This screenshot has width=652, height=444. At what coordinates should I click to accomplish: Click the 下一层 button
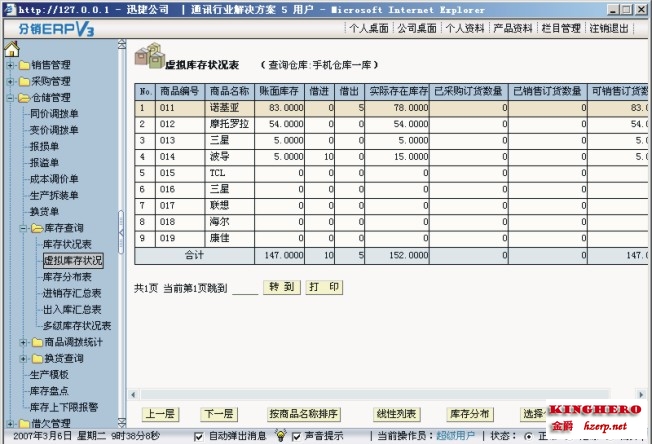click(219, 414)
